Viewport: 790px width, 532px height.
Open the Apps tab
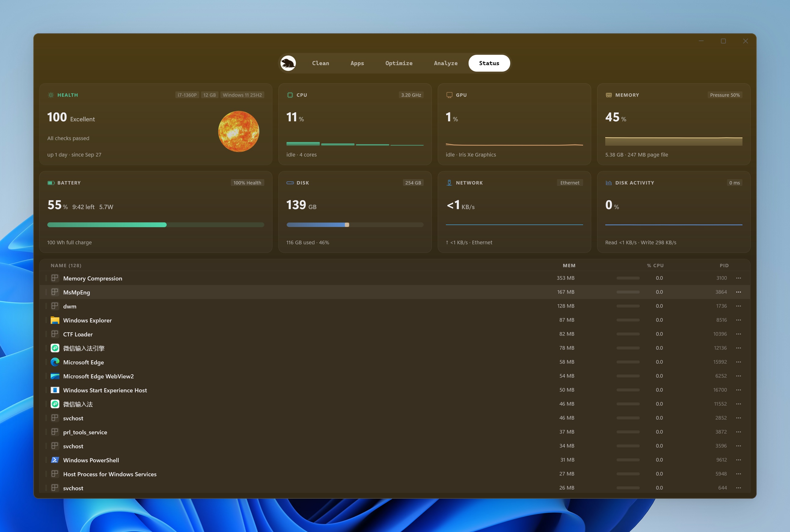point(357,63)
